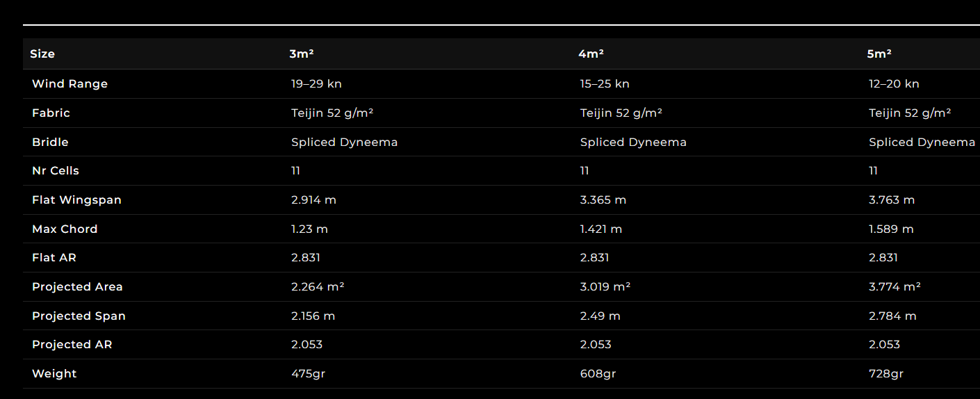Image resolution: width=980 pixels, height=399 pixels.
Task: Select the 4m² column header
Action: click(591, 54)
